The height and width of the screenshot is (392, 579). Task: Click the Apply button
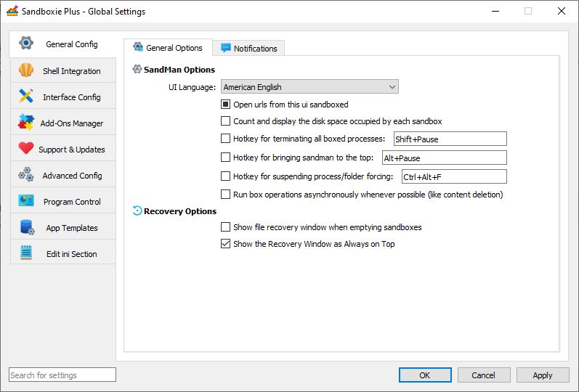click(x=543, y=375)
